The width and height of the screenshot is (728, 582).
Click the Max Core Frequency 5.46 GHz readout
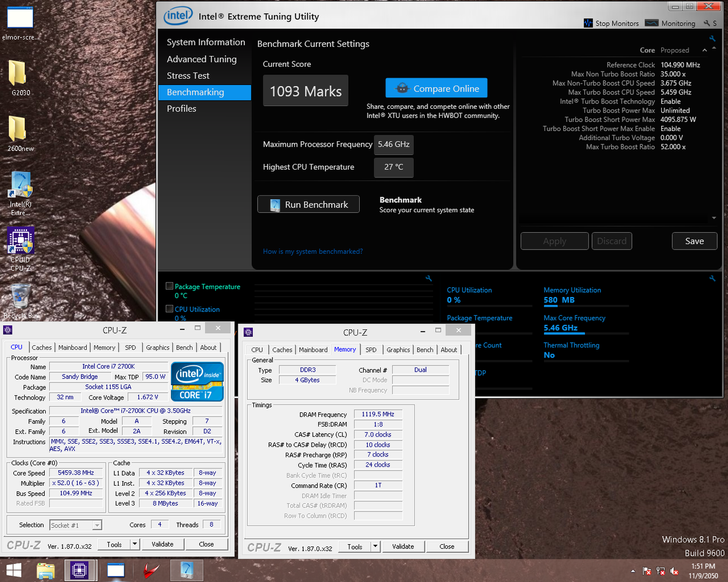click(560, 328)
